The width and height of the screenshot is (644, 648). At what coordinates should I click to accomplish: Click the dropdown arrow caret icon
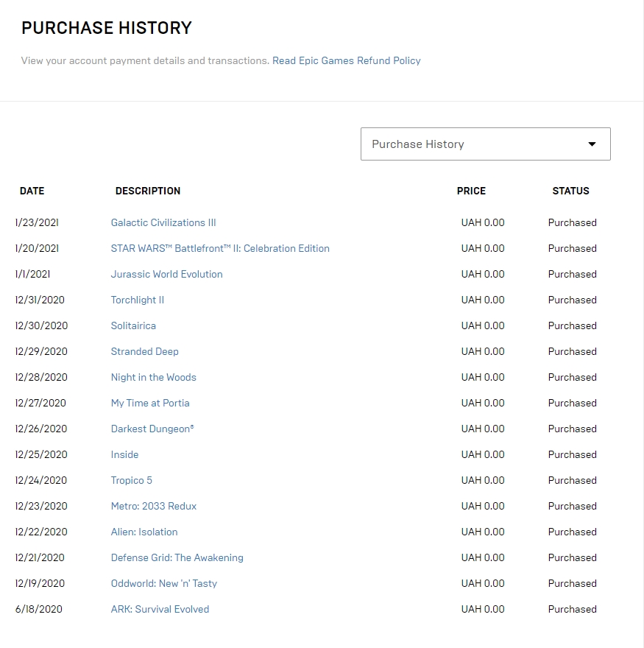tap(592, 144)
